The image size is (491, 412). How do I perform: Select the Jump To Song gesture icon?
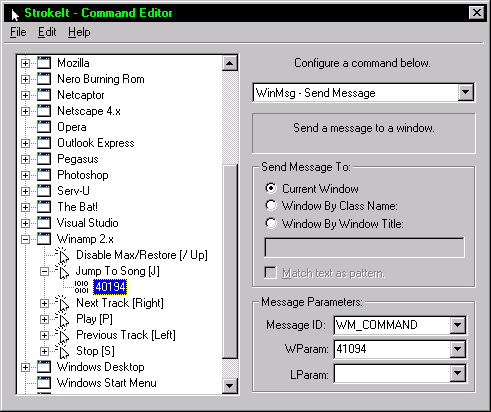tap(62, 271)
